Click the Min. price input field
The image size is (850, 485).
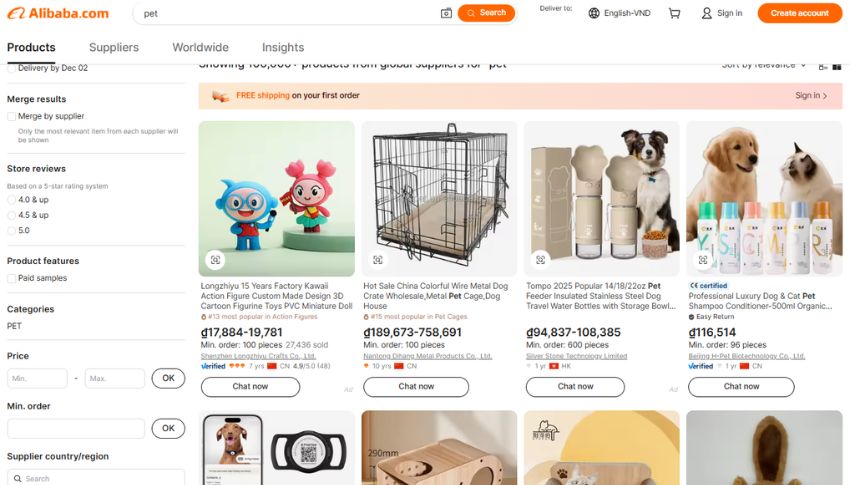pyautogui.click(x=37, y=378)
